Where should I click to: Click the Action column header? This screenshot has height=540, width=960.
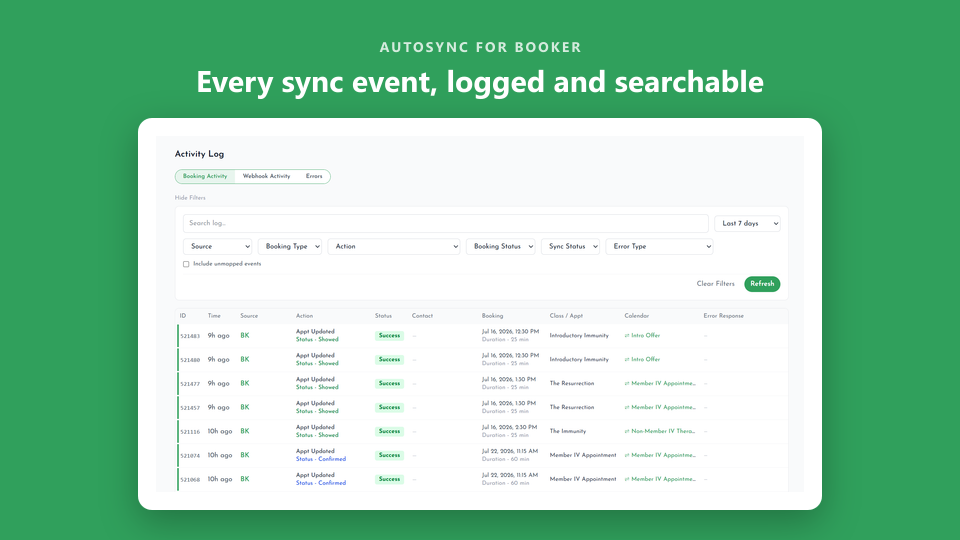point(304,316)
